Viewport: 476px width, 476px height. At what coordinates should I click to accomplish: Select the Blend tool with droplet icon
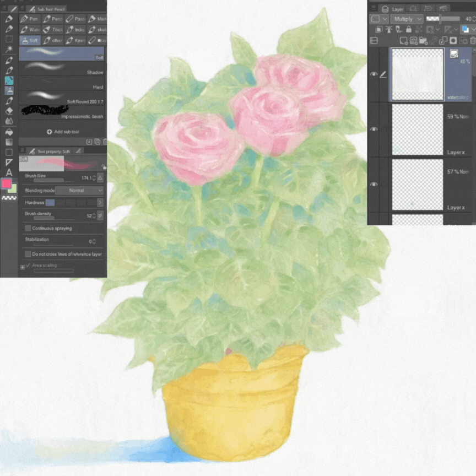point(9,121)
